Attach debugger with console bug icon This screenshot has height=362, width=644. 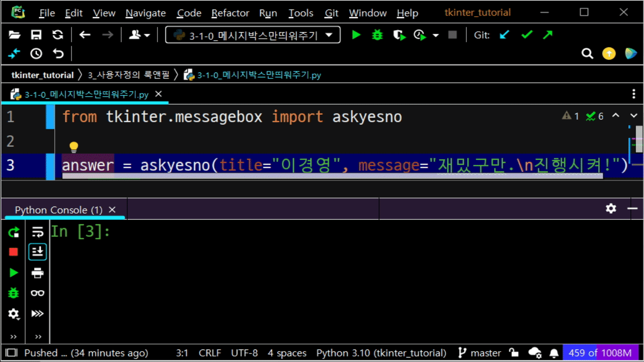[x=14, y=293]
